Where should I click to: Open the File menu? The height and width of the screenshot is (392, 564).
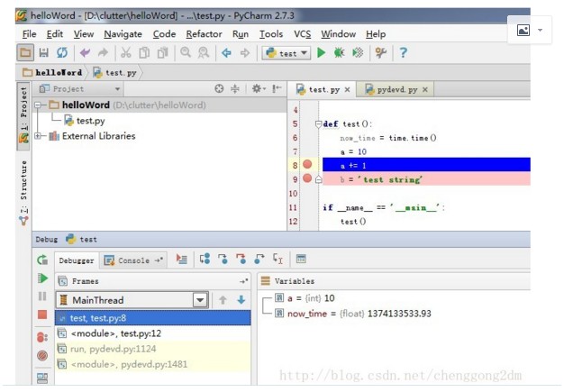click(29, 34)
